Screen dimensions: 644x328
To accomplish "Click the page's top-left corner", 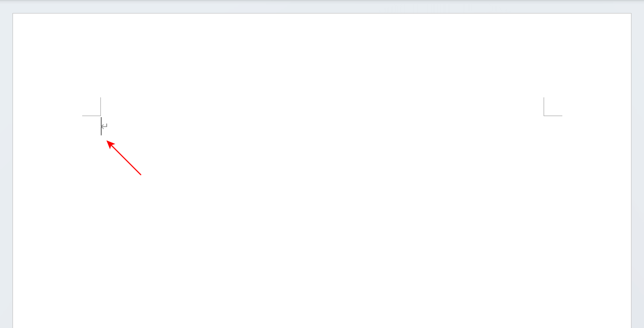I will coord(14,14).
